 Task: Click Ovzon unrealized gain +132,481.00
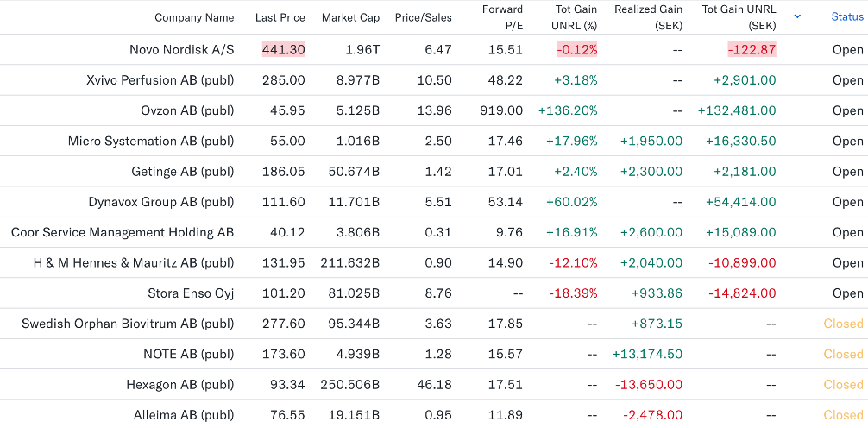[737, 110]
